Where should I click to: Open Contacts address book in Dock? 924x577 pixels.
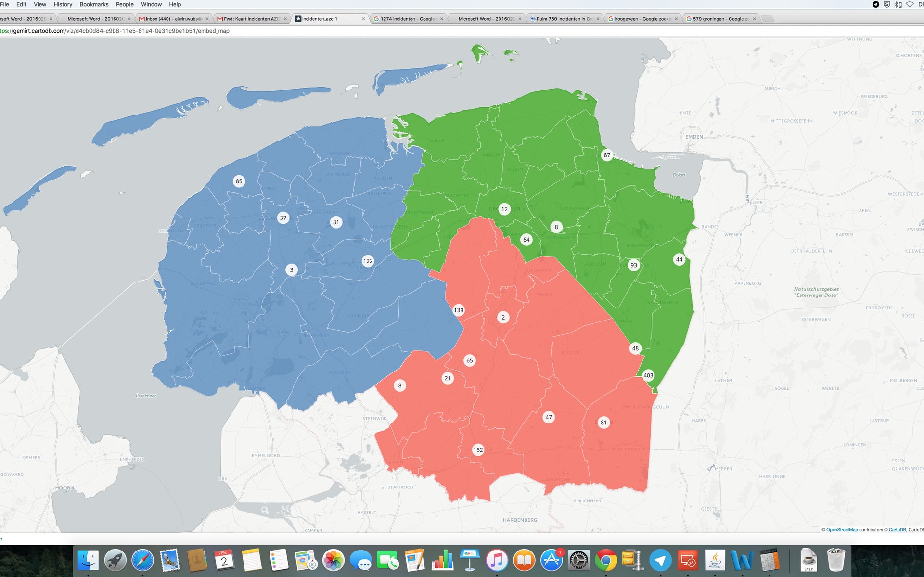pyautogui.click(x=197, y=560)
